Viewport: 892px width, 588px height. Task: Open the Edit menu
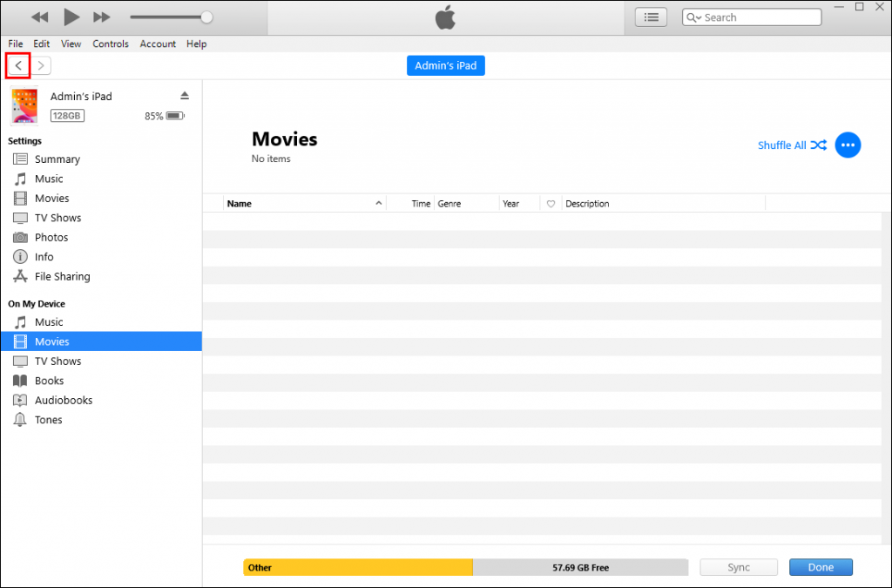click(42, 44)
